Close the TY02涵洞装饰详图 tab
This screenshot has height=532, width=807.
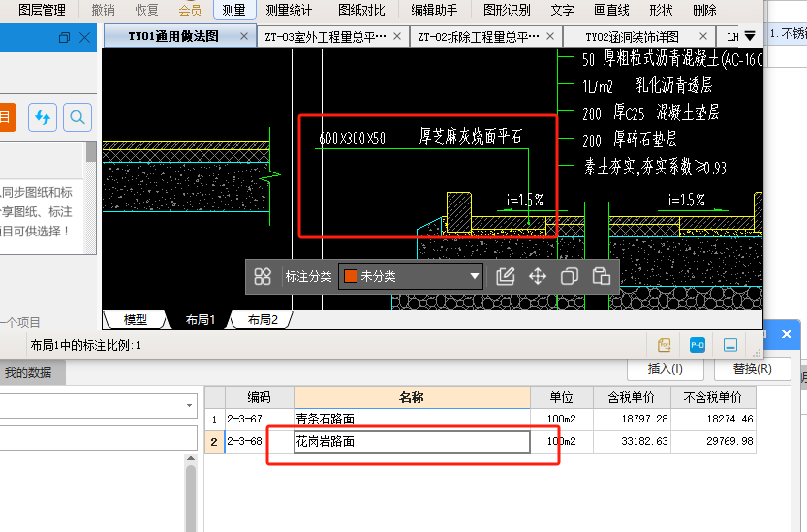[x=703, y=36]
